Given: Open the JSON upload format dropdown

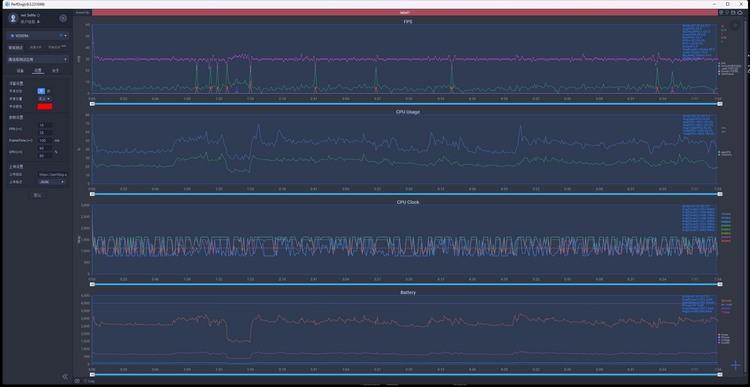Looking at the screenshot, I should point(52,182).
